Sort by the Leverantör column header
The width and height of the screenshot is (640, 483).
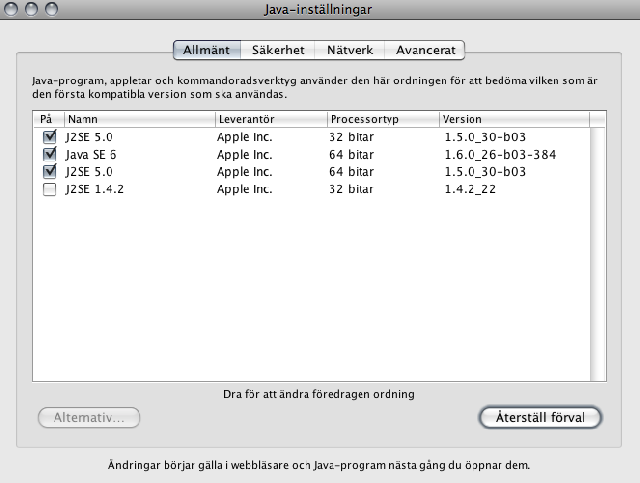pos(271,119)
